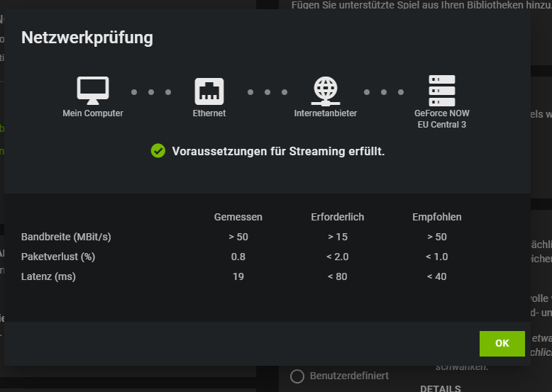The width and height of the screenshot is (552, 392).
Task: Click the DETAILS heading in the background
Action: (x=441, y=388)
